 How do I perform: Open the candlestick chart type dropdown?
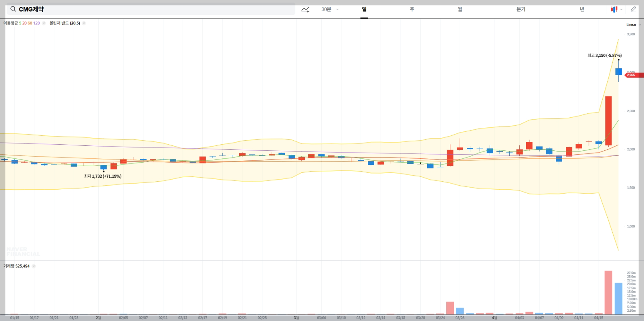click(617, 9)
